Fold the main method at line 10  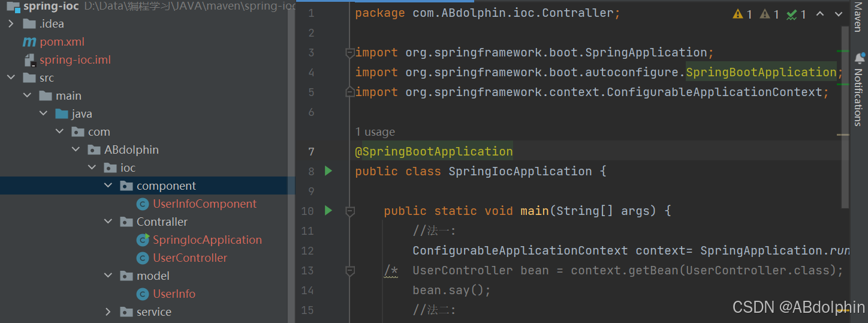click(x=350, y=211)
